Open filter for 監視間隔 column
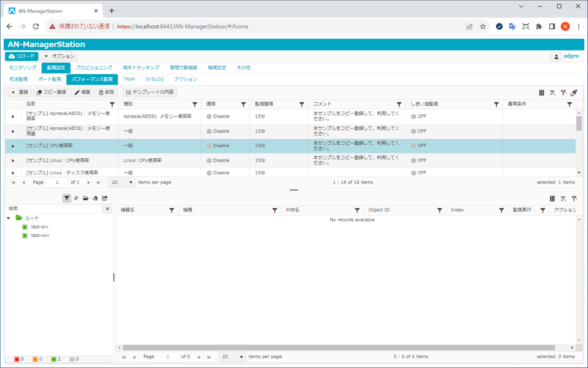Viewport: 588px width, 368px height. coord(302,104)
